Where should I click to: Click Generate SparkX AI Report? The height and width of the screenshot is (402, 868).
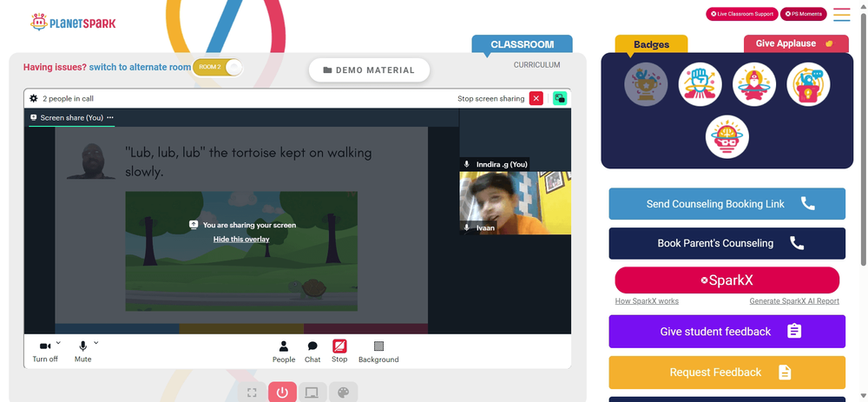794,301
